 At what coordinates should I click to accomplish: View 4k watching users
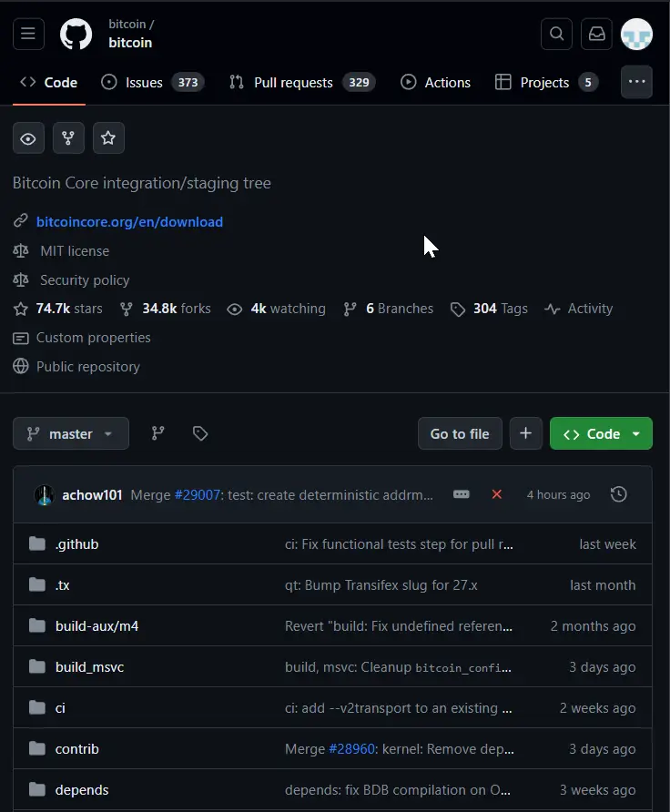pyautogui.click(x=277, y=309)
